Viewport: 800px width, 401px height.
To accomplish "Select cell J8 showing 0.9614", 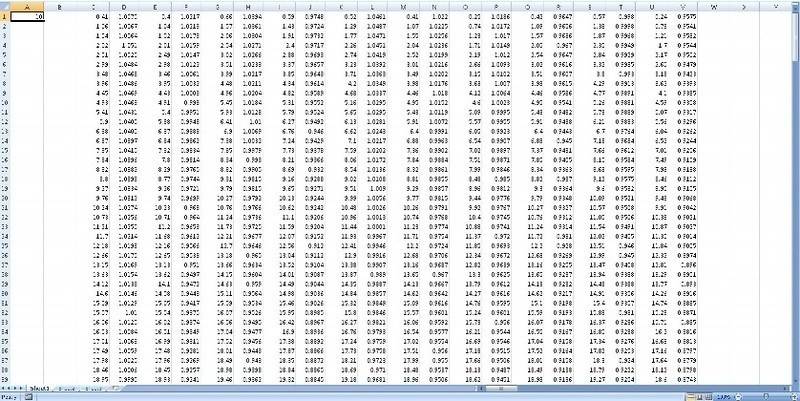I will (310, 83).
